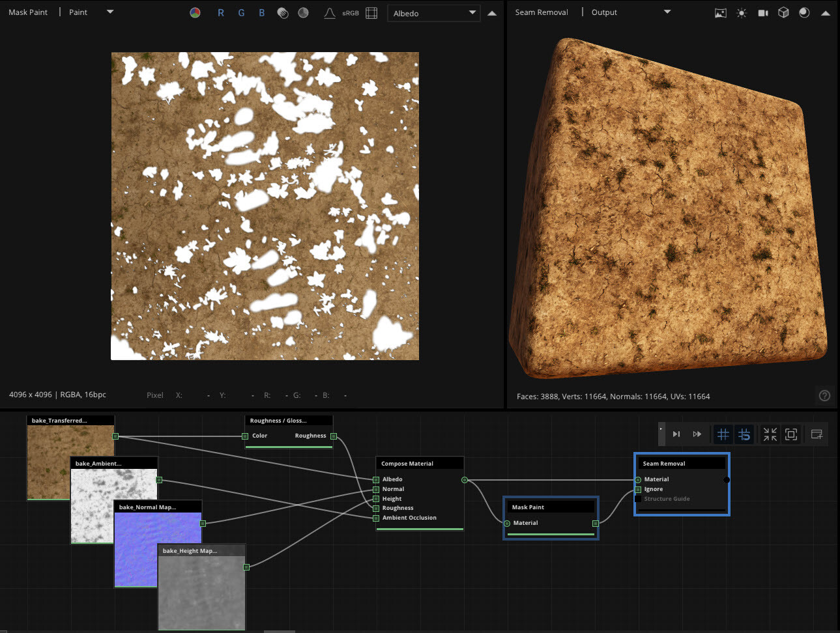Viewport: 840px width, 633px height.
Task: Toggle the blue channel display
Action: click(261, 12)
